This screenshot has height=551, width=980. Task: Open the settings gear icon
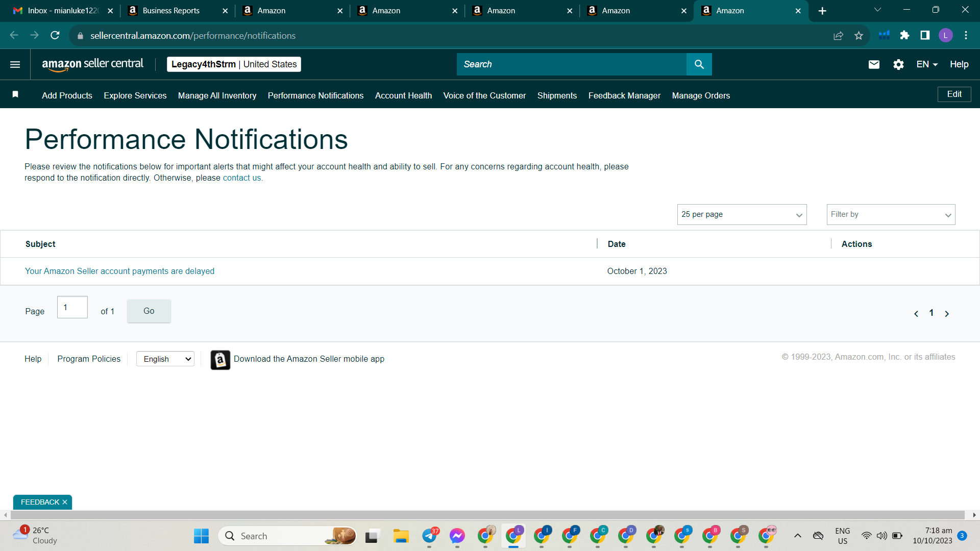click(x=899, y=64)
